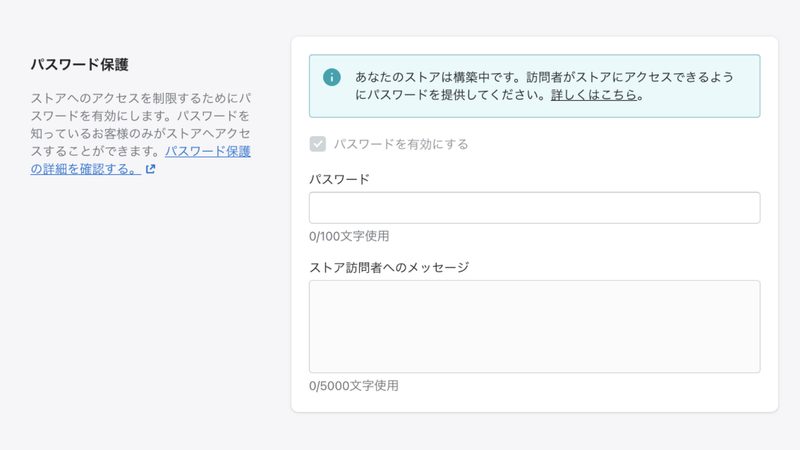Click the パスワード field label
The height and width of the screenshot is (450, 800).
(339, 180)
